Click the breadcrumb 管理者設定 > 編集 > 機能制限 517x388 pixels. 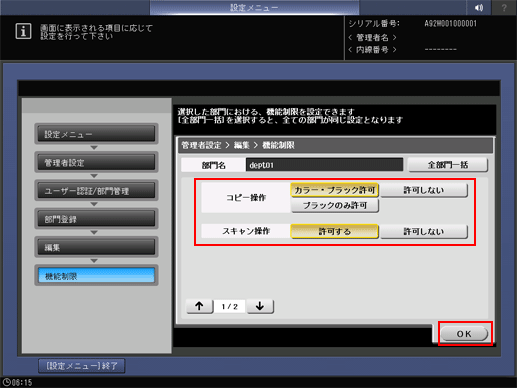tap(238, 145)
